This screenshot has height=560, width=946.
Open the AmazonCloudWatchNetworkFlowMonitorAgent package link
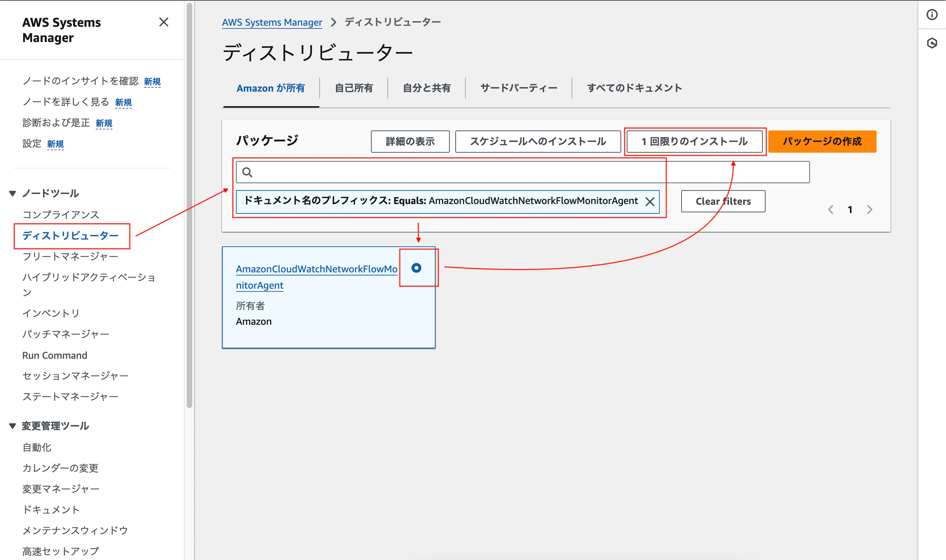(316, 277)
